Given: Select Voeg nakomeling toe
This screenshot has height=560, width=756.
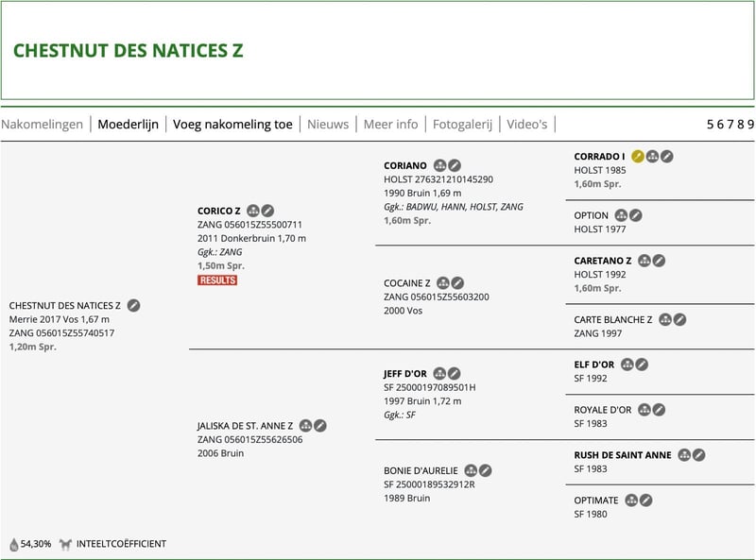Looking at the screenshot, I should click(x=232, y=125).
